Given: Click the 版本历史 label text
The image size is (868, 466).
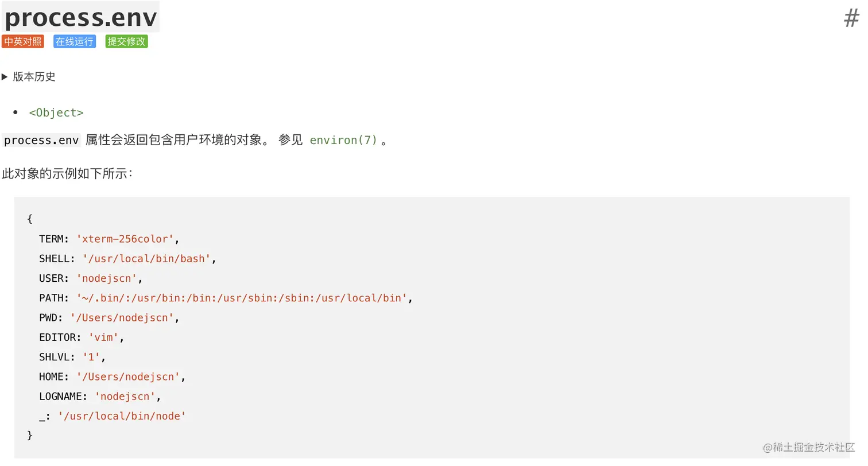Looking at the screenshot, I should click(34, 77).
